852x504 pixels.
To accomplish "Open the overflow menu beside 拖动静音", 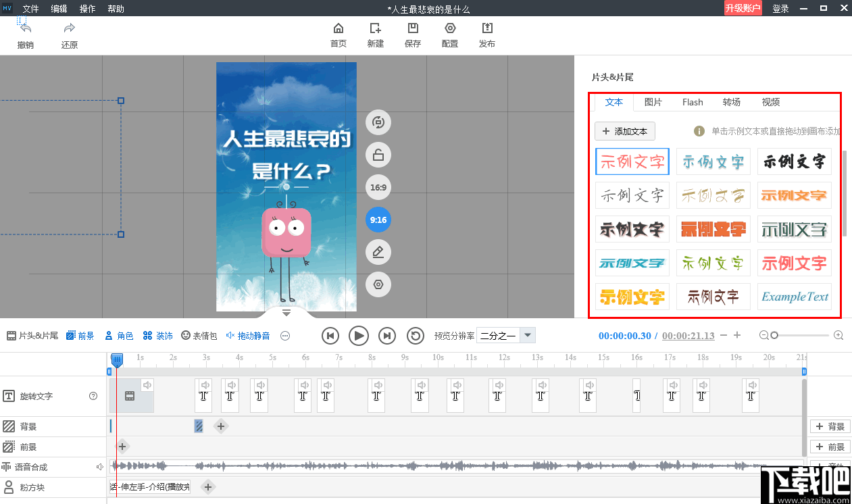I will point(284,335).
